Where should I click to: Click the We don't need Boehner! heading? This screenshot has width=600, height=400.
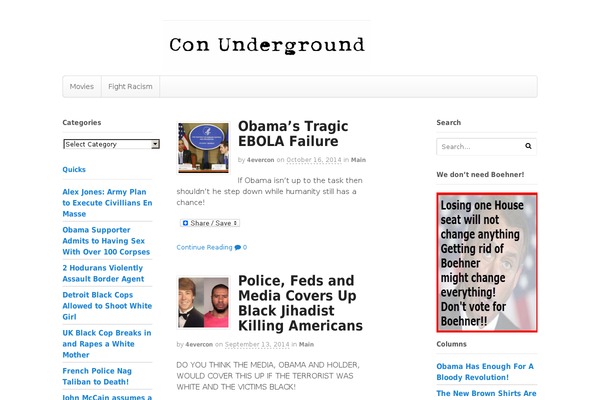(480, 175)
